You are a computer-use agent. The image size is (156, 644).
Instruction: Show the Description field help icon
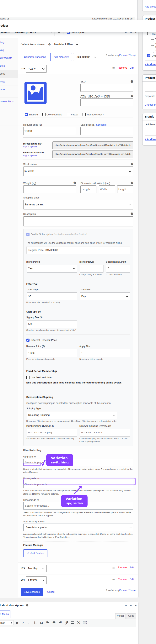pos(132,214)
